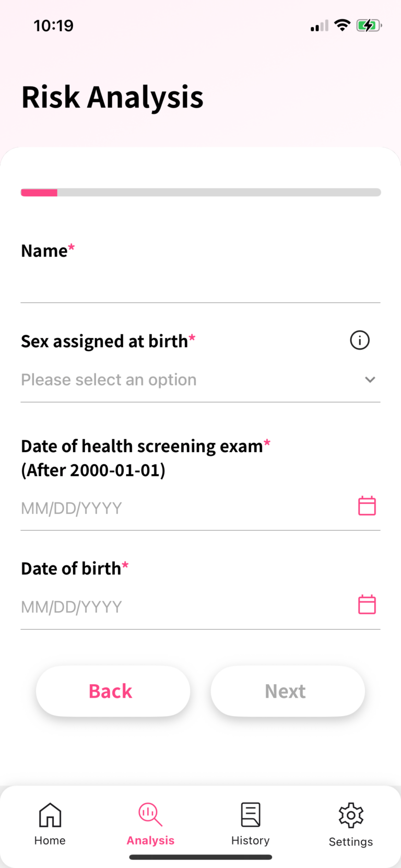This screenshot has width=401, height=868.
Task: Tap the Wi-Fi status icon
Action: (342, 25)
